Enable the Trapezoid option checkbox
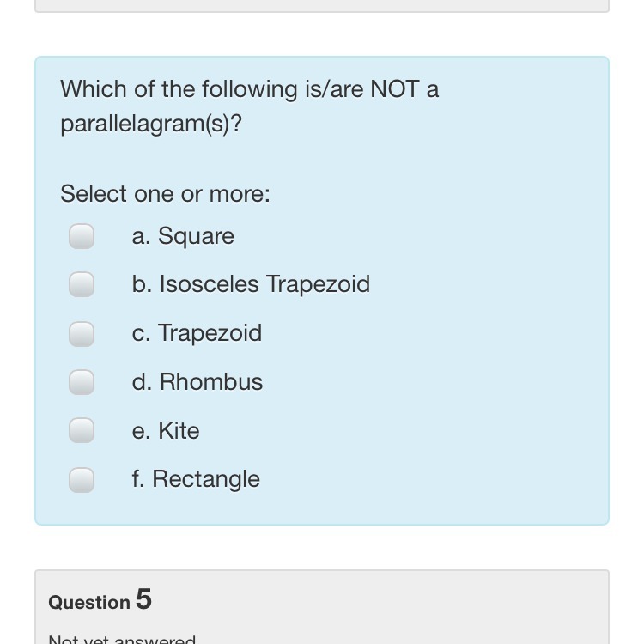Image resolution: width=644 pixels, height=644 pixels. point(82,333)
